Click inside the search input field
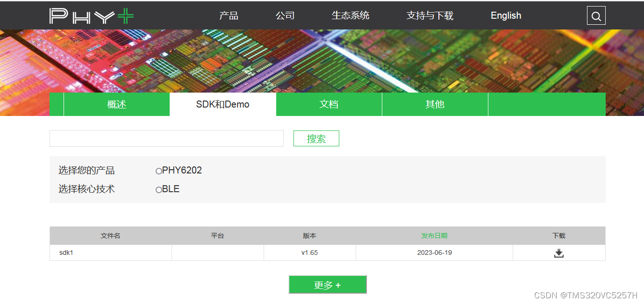This screenshot has width=644, height=303. (166, 138)
